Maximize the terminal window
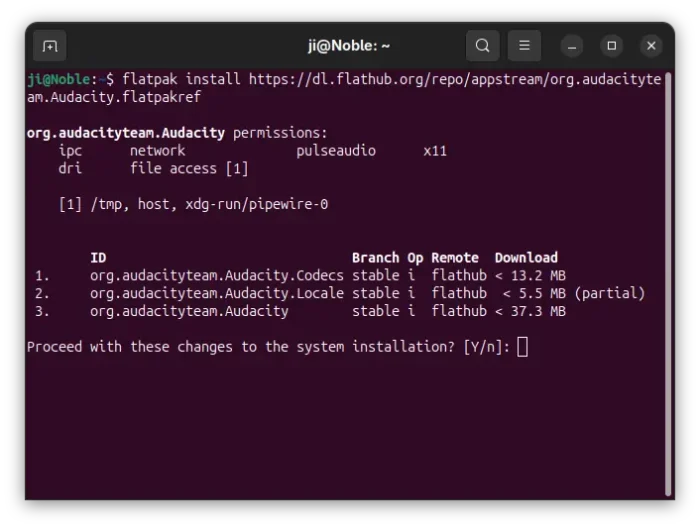 tap(612, 46)
